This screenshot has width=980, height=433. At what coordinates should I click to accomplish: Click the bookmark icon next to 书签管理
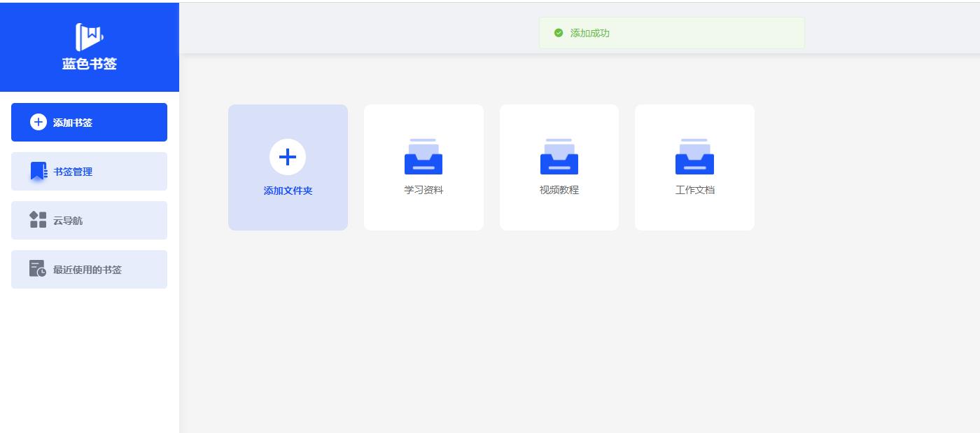point(38,170)
